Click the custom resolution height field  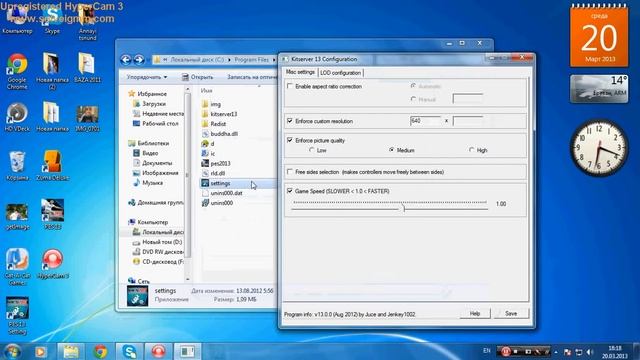click(468, 121)
